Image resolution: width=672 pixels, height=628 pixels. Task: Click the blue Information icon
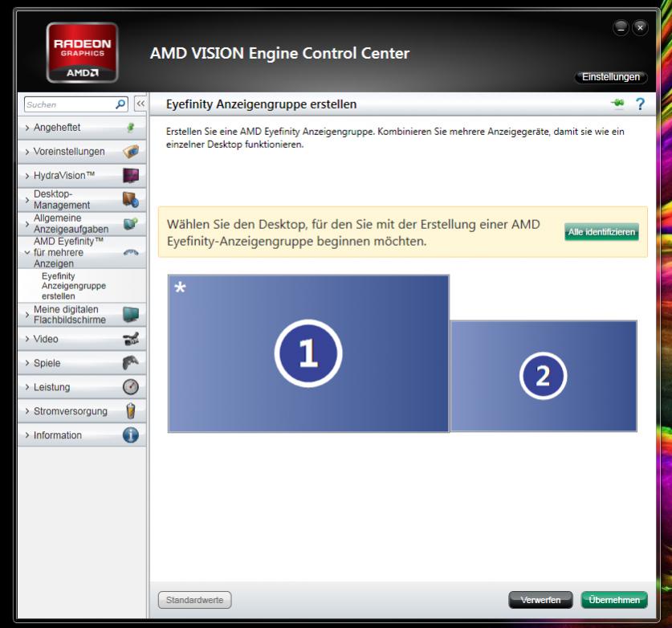[x=131, y=434]
